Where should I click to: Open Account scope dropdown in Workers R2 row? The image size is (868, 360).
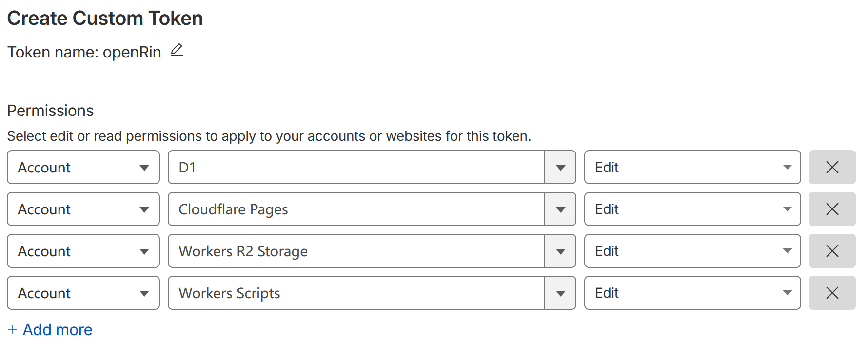(83, 251)
